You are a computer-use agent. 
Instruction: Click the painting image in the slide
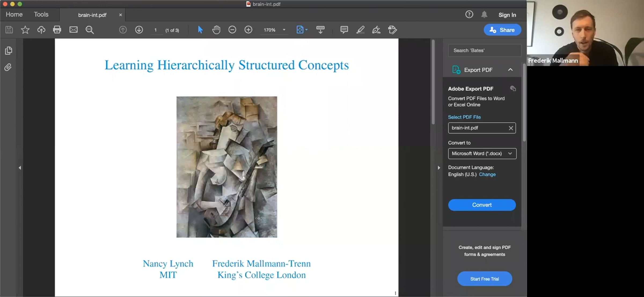pos(227,167)
